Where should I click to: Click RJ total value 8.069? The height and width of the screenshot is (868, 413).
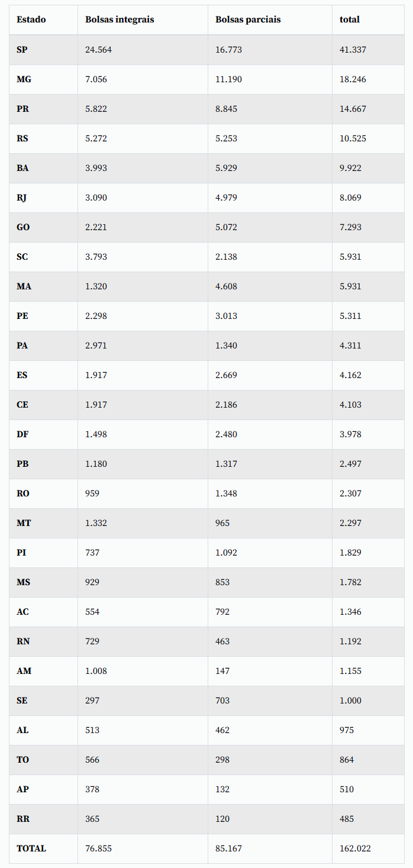(x=350, y=198)
